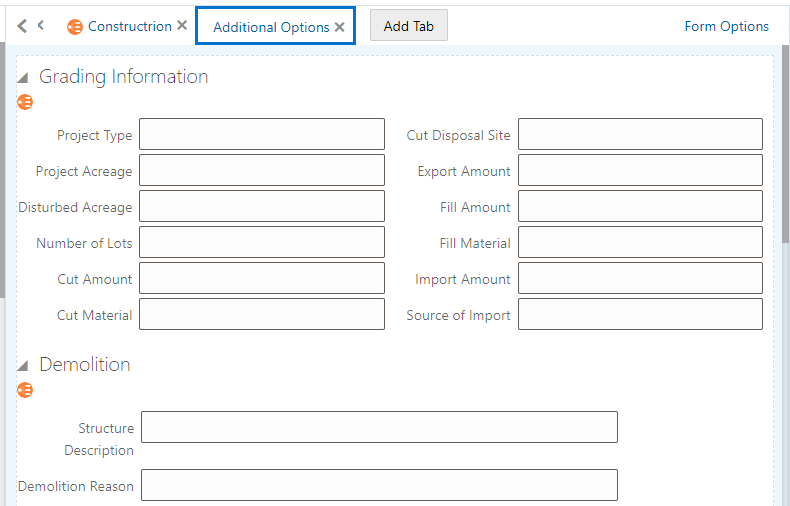Focus the Demolition Reason field
Screen dimensions: 790x506
click(379, 485)
